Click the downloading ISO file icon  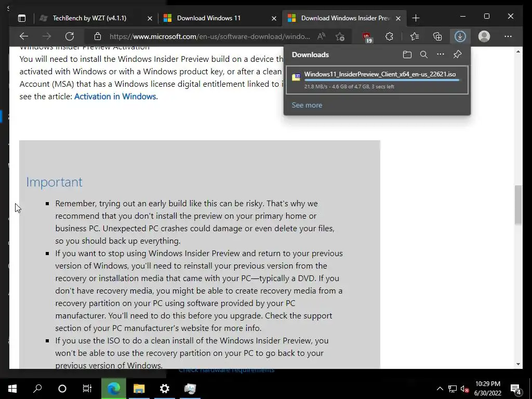pyautogui.click(x=296, y=77)
